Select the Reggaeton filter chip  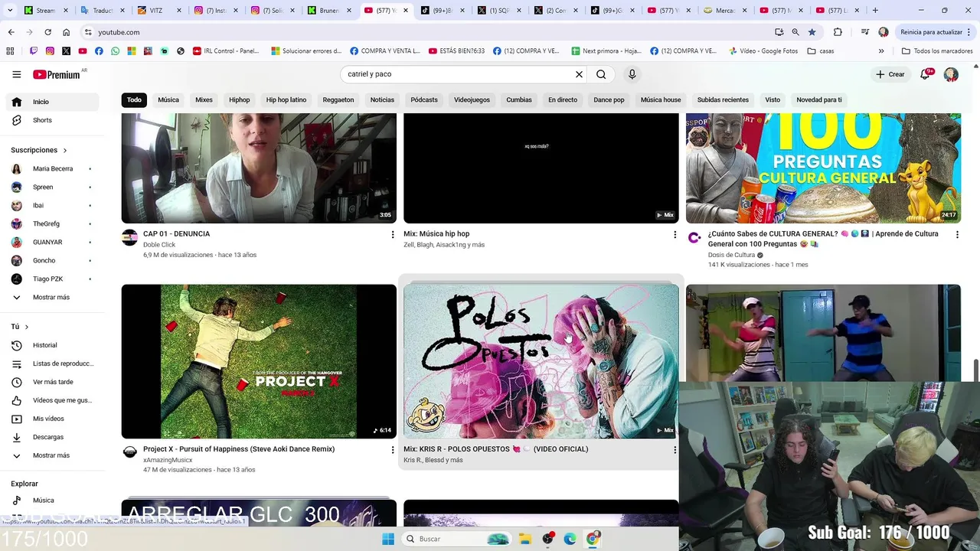point(338,99)
